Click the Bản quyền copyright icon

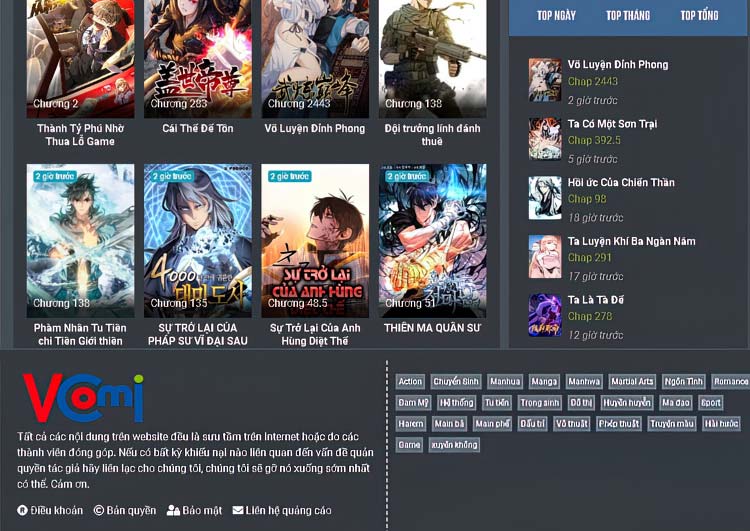coord(99,510)
